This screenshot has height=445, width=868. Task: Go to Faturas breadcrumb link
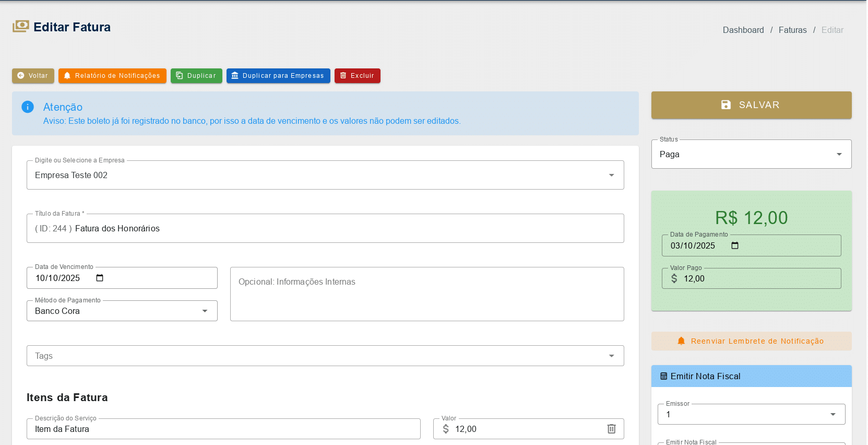click(792, 30)
